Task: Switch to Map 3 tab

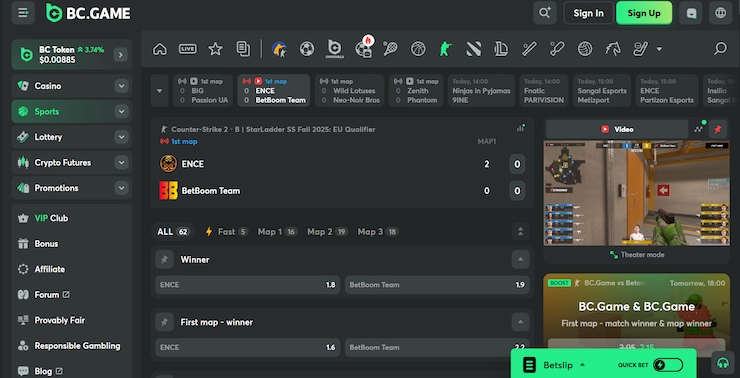Action: point(378,232)
